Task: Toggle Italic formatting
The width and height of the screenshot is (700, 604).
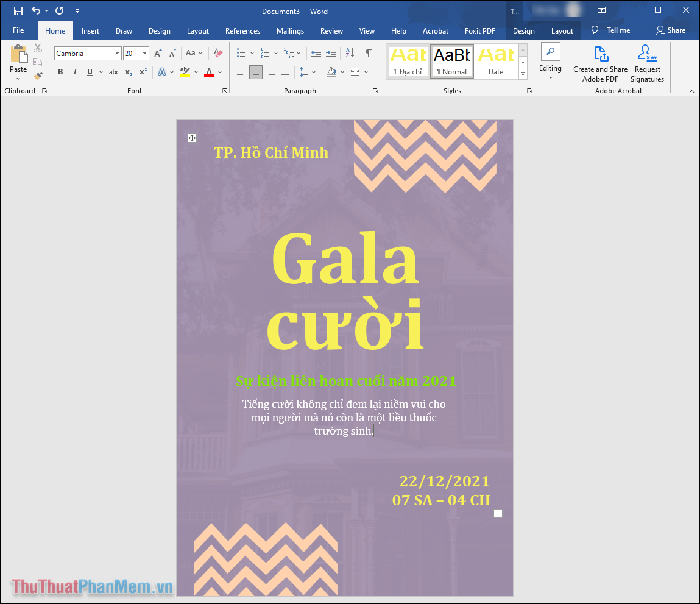Action: (75, 72)
